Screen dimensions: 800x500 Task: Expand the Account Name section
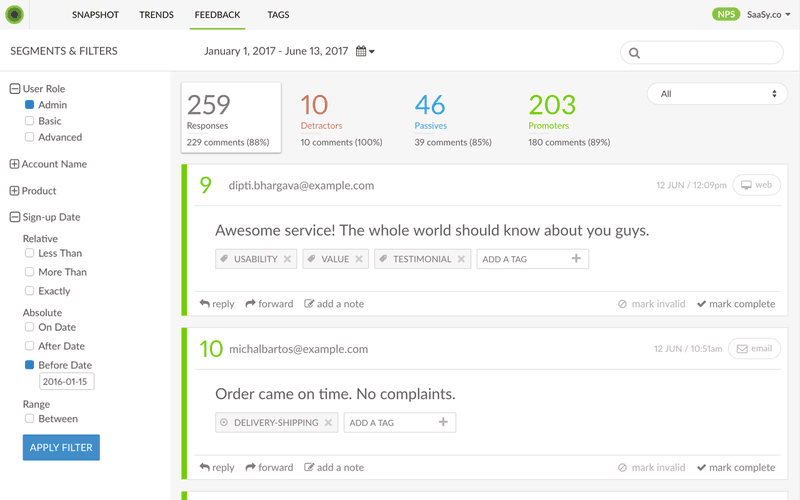14,164
